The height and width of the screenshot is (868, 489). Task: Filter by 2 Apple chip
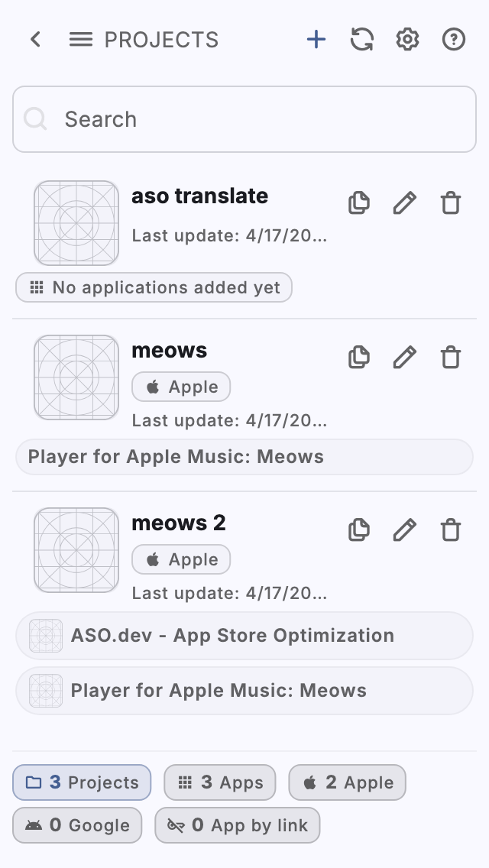pos(347,782)
